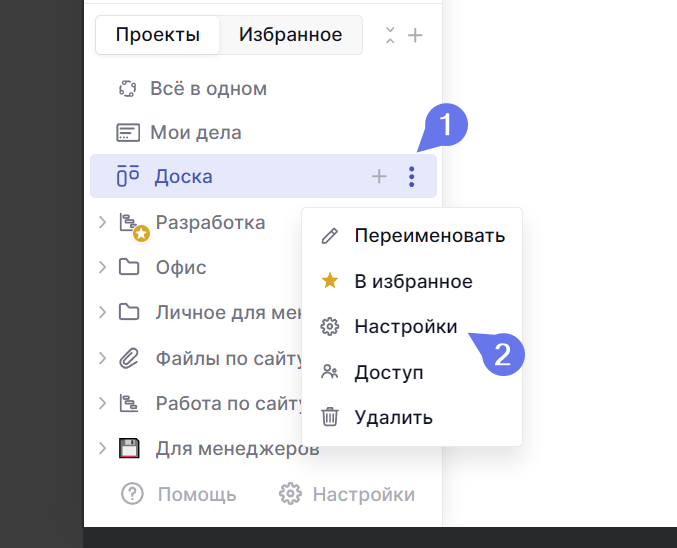Click the Всё в одном icon
Screen dimensions: 677x548
point(127,89)
